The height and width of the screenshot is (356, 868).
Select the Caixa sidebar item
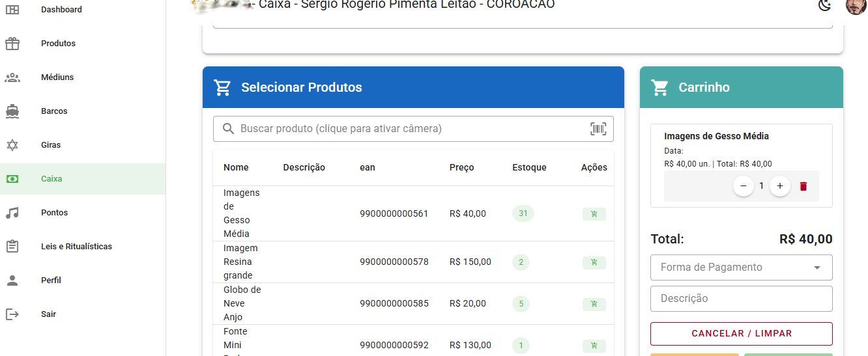coord(83,179)
